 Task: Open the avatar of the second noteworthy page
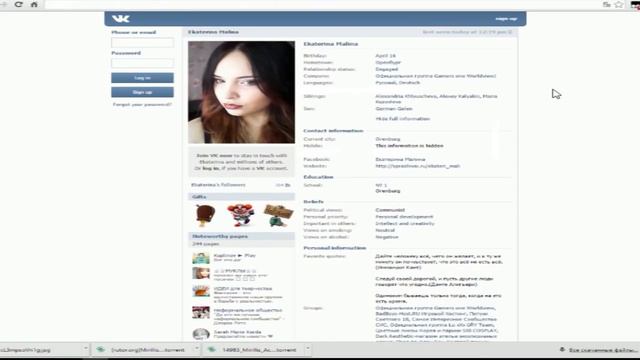coord(201,273)
